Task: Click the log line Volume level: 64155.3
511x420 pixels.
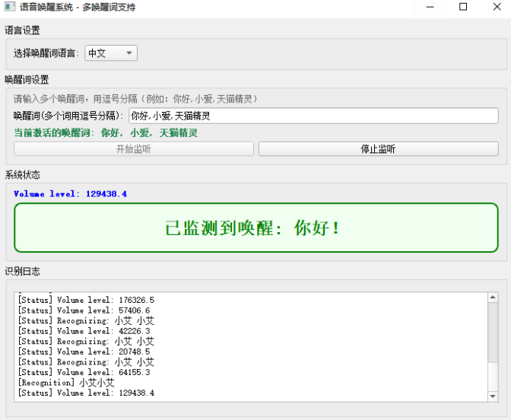Action: point(84,372)
